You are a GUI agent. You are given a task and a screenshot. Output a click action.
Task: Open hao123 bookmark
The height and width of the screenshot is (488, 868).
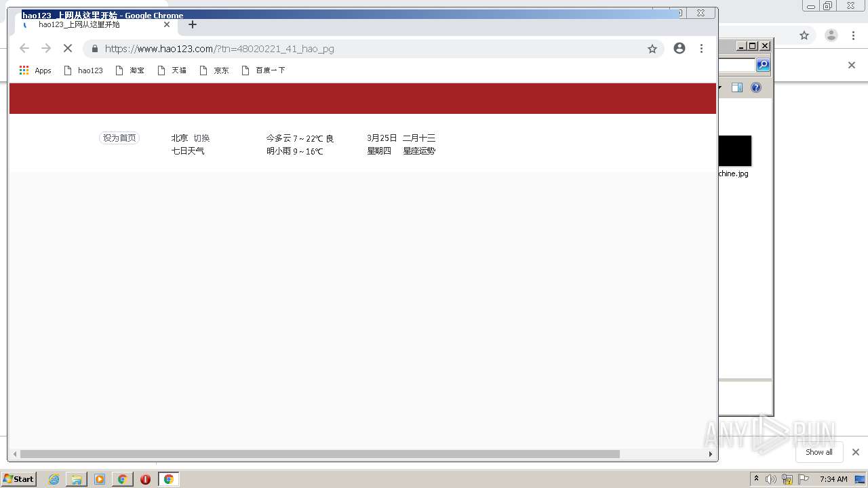pyautogui.click(x=83, y=70)
